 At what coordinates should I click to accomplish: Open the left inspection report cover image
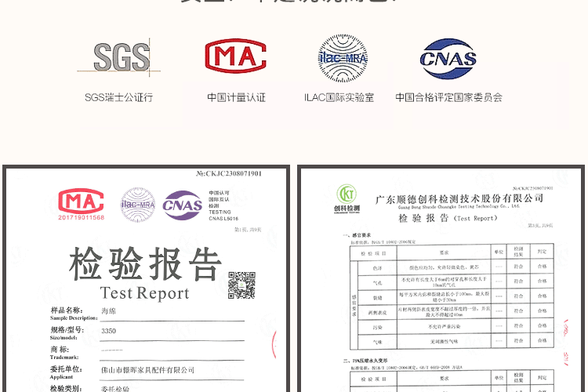pyautogui.click(x=147, y=279)
